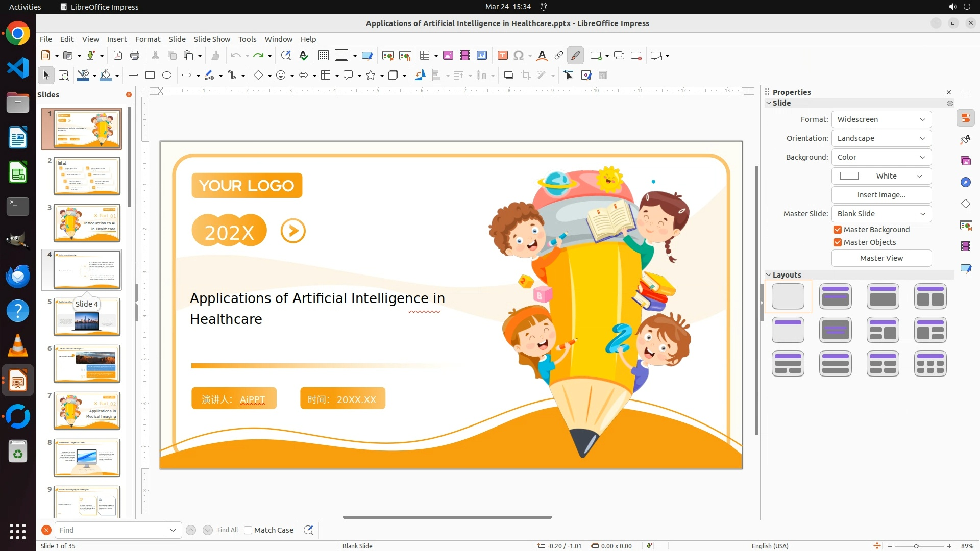Click the Crop Image tool icon

pyautogui.click(x=526, y=76)
